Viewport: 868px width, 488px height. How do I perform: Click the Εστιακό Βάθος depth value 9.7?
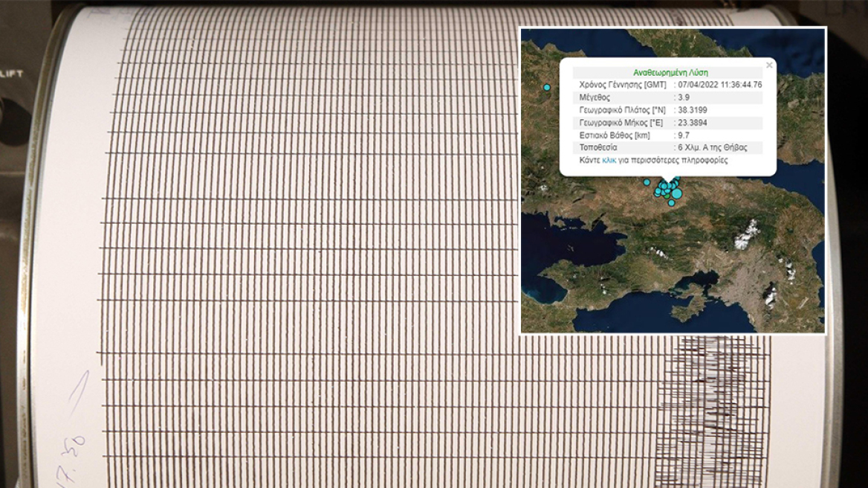(x=683, y=136)
